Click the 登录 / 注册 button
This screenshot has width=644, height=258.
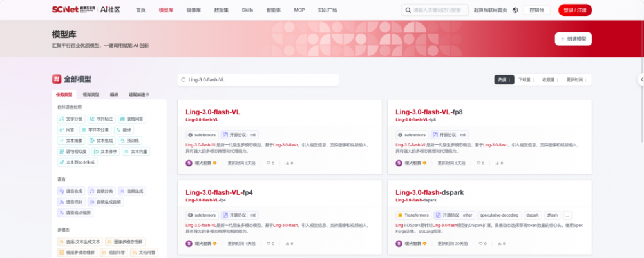tap(575, 10)
